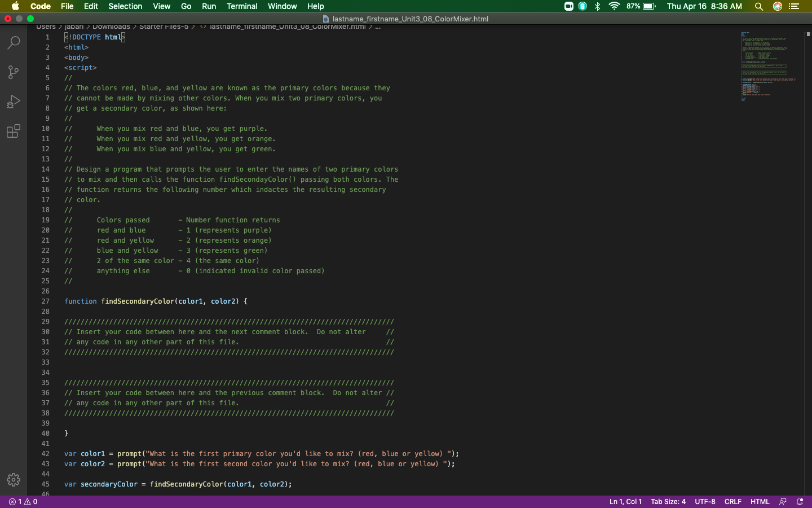
Task: Click the HTML file icon in title bar
Action: 325,19
